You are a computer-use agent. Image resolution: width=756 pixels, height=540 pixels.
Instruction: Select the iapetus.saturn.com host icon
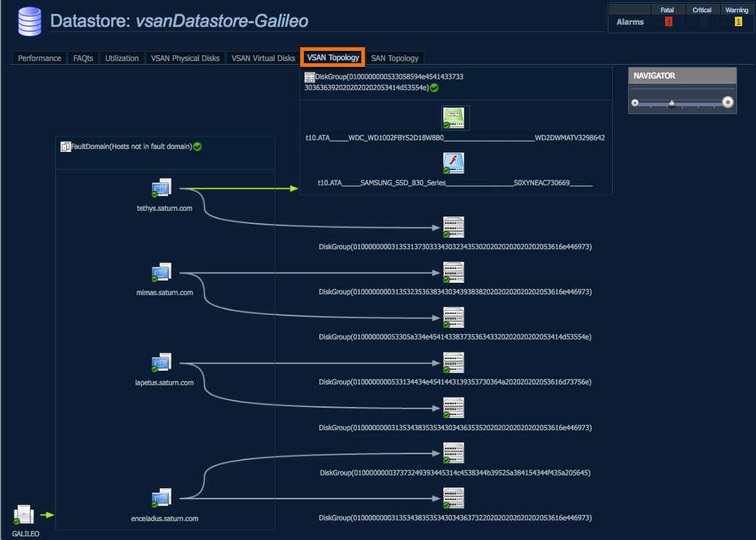tap(161, 363)
